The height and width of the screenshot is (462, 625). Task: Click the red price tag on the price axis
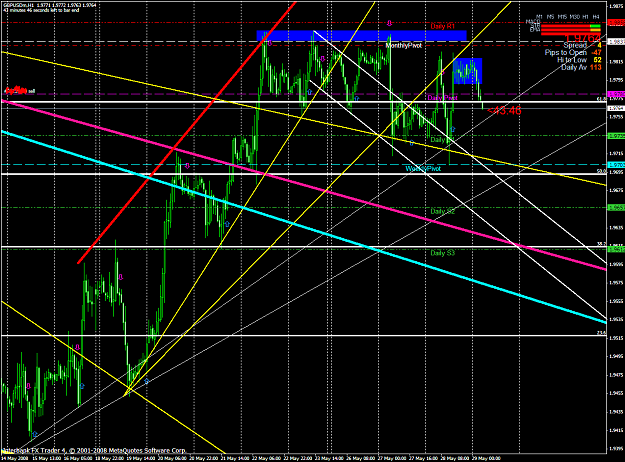coord(616,23)
